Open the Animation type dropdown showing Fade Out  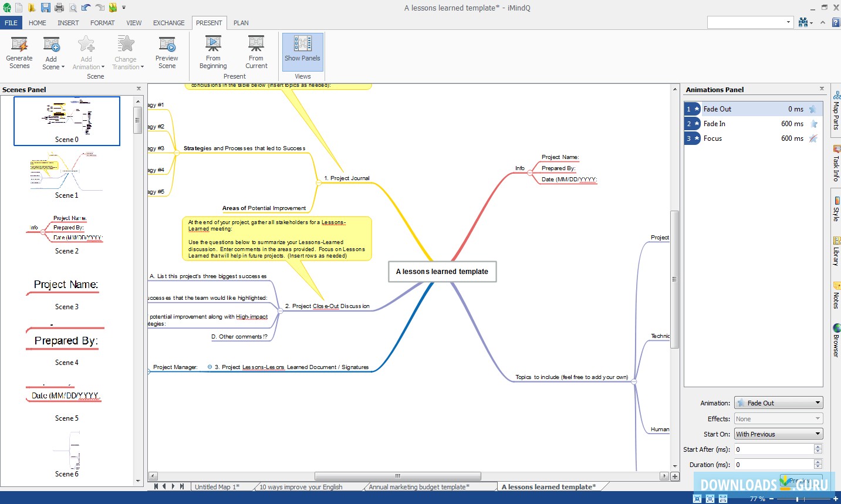pyautogui.click(x=778, y=403)
